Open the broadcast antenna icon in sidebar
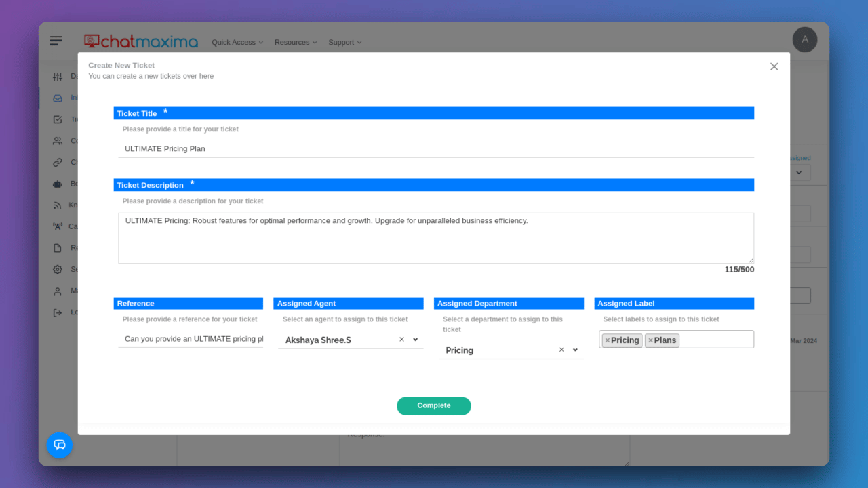868x488 pixels. (x=58, y=226)
